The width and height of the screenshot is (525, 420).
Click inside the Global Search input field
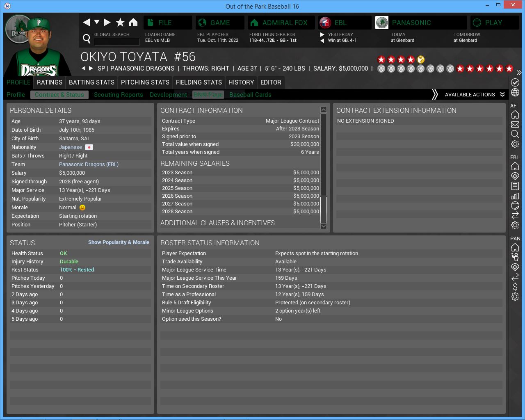(117, 41)
